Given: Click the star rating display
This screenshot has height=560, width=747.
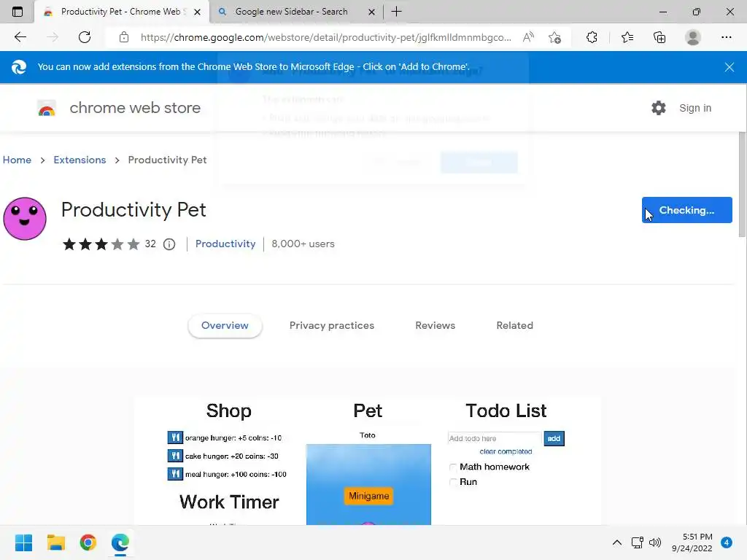Looking at the screenshot, I should [x=101, y=244].
